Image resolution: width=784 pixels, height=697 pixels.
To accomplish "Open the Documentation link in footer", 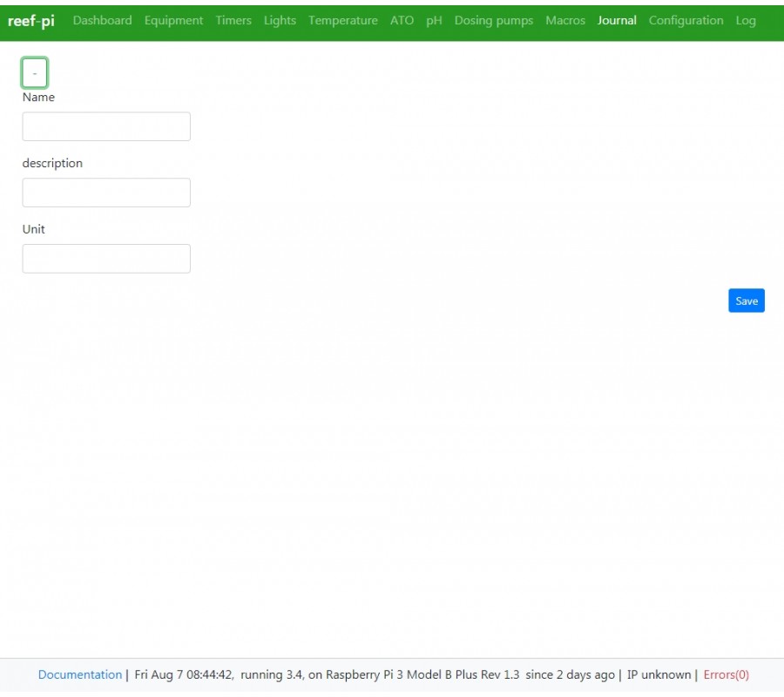I will [x=80, y=674].
